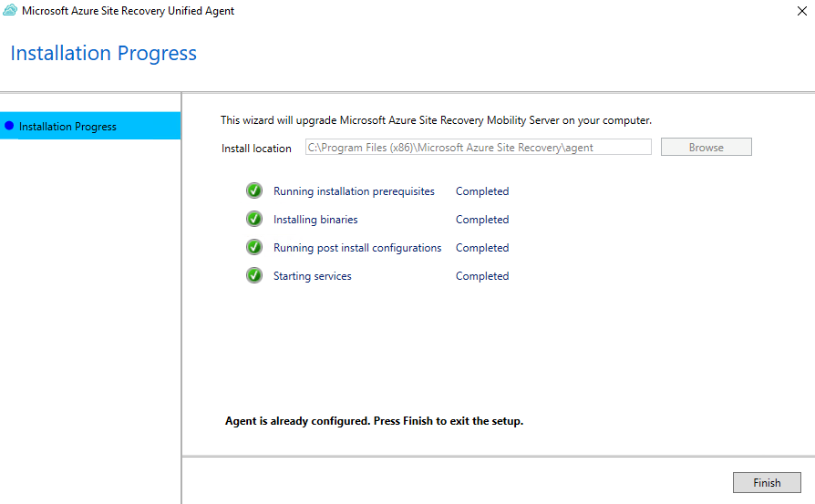Screen dimensions: 815x504
Task: Click the Running installation prerequisites label
Action: (354, 191)
